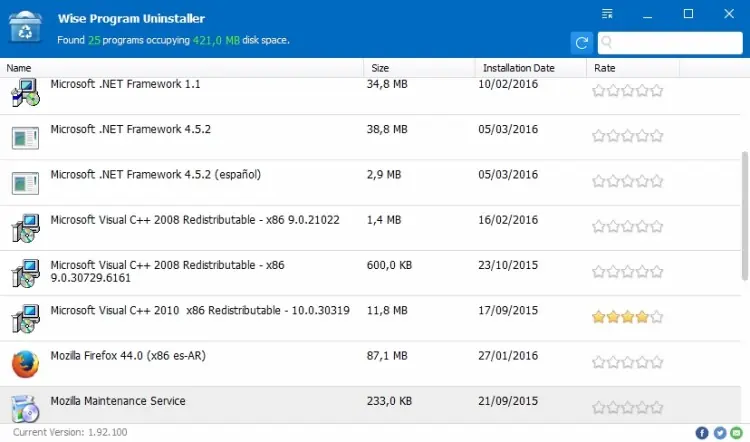Rate .NET Framework 1.1 with stars
The image size is (750, 442).
click(x=628, y=90)
